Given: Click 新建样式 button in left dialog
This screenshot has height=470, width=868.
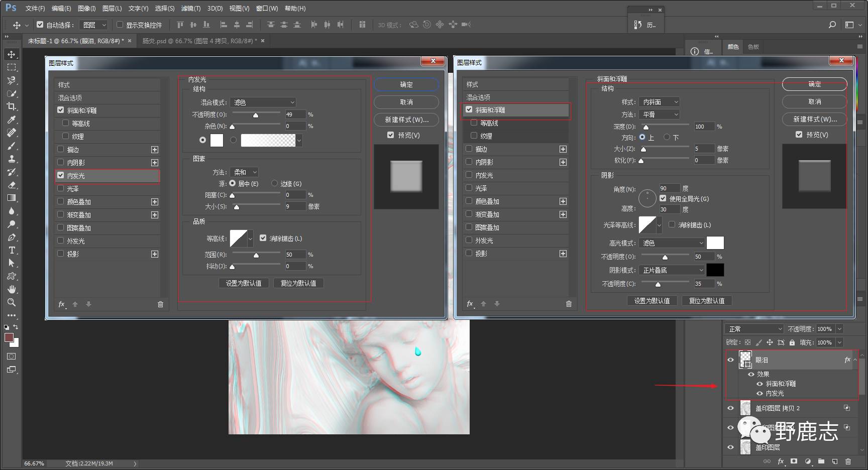Looking at the screenshot, I should click(406, 120).
